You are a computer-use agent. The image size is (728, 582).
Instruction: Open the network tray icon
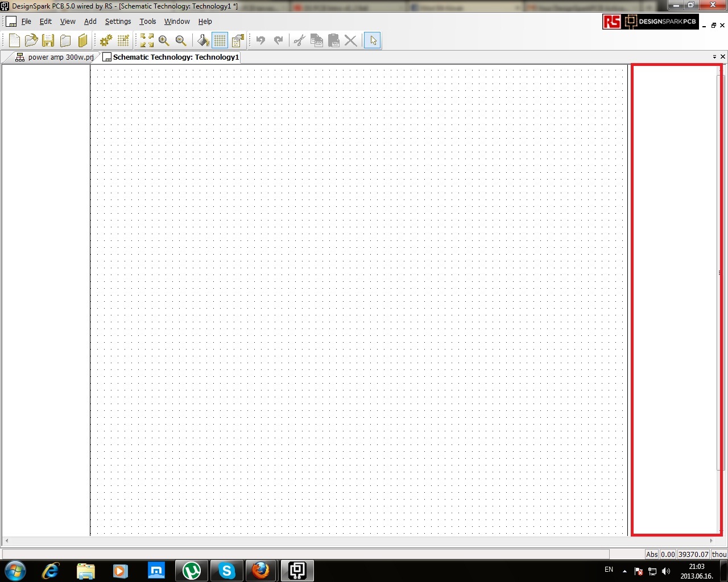point(652,571)
